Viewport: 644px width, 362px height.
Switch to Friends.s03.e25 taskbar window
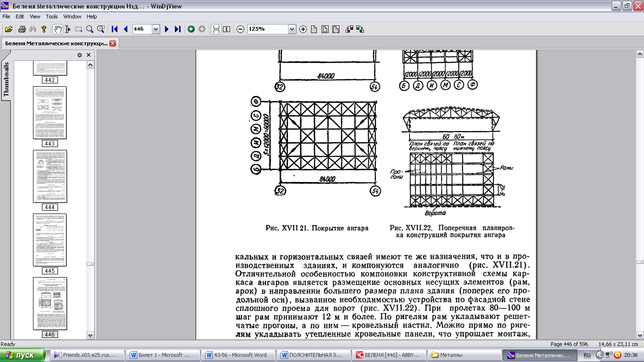pyautogui.click(x=88, y=355)
